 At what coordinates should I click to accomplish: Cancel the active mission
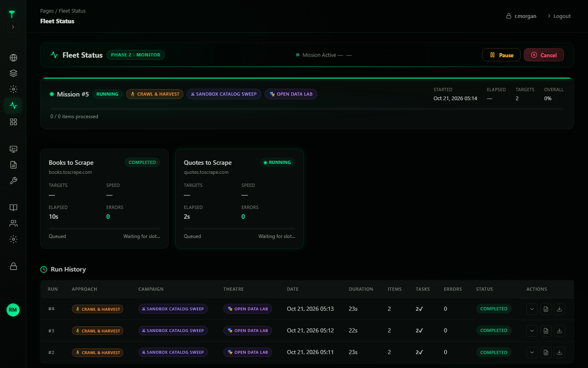[x=544, y=55]
